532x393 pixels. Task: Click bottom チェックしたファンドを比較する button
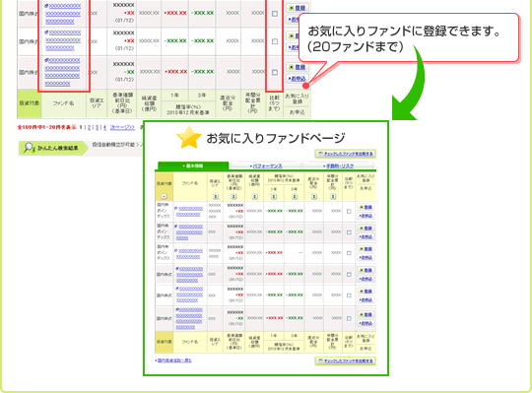(345, 360)
